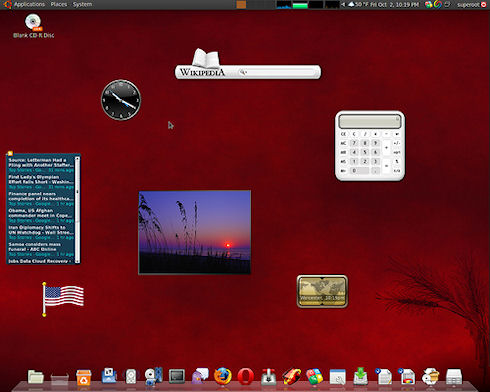This screenshot has width=490, height=392.
Task: Open the Places menu
Action: pos(59,4)
